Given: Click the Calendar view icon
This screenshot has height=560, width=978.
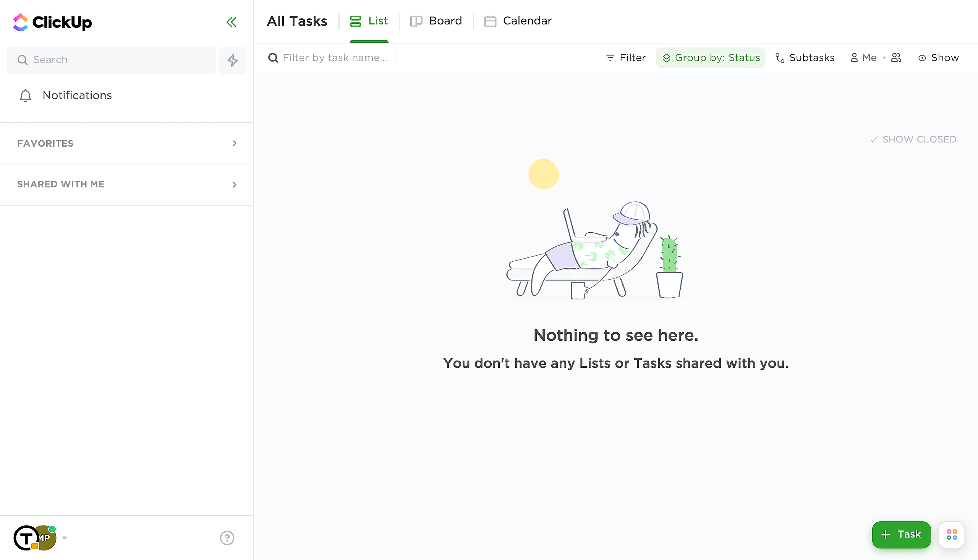Looking at the screenshot, I should pos(490,21).
